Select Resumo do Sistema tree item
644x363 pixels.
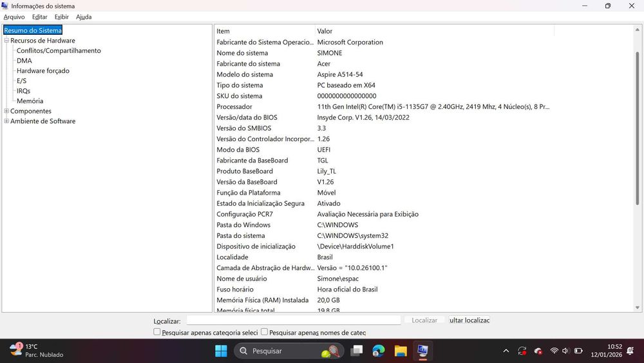[x=33, y=30]
